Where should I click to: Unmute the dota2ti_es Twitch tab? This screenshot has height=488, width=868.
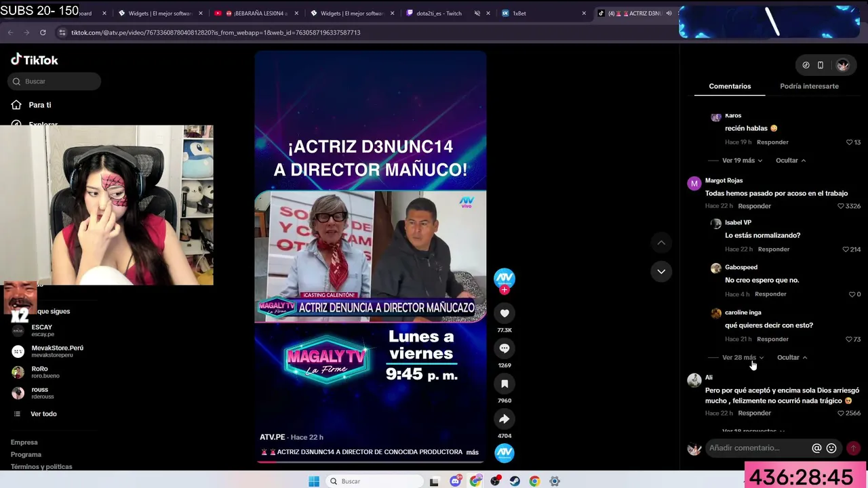point(477,14)
